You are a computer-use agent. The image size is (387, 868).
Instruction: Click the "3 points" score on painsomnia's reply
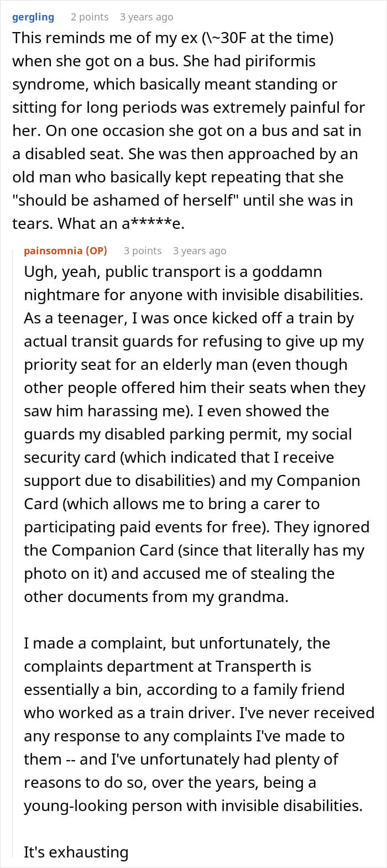click(x=143, y=251)
